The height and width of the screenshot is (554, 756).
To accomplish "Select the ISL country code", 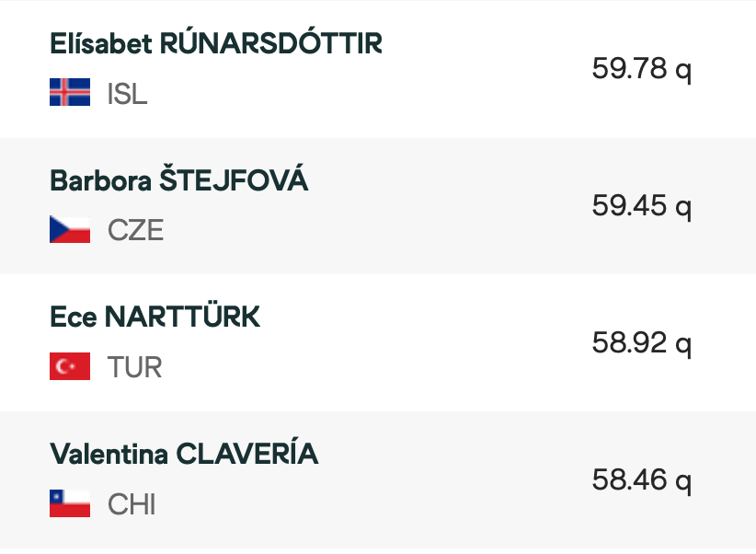I will (x=127, y=93).
